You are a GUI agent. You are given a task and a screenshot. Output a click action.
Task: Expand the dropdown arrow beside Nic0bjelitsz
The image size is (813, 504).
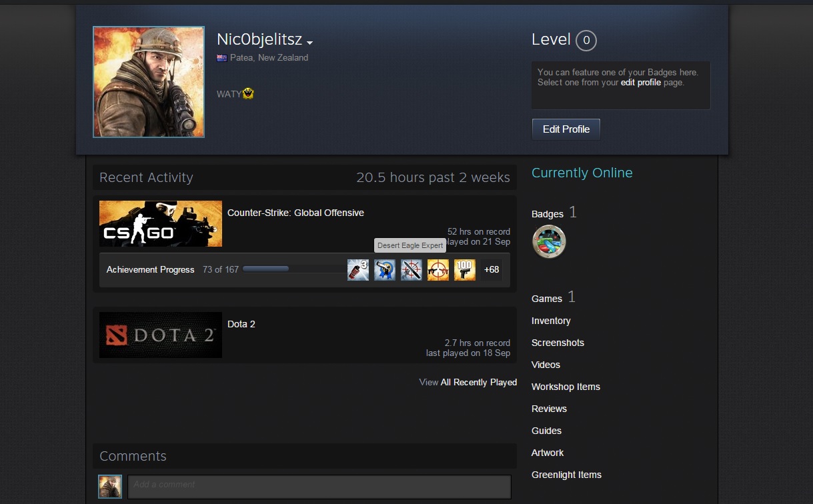309,43
